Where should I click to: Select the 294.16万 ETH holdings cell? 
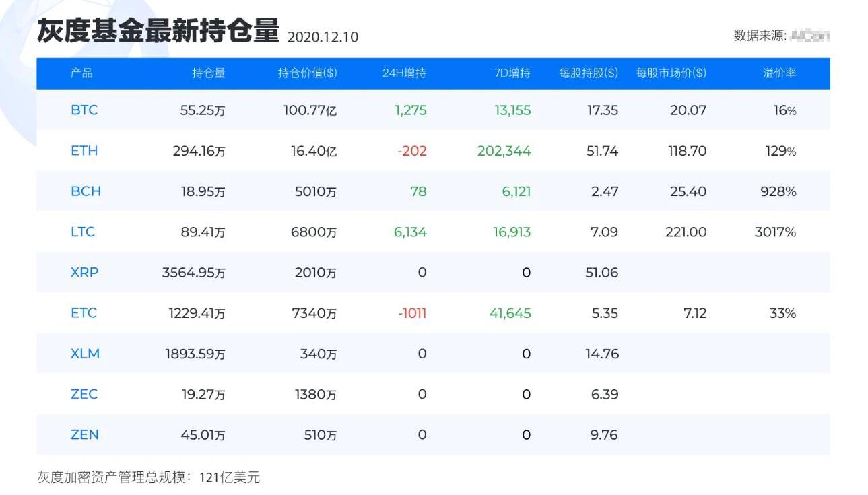[x=199, y=151]
